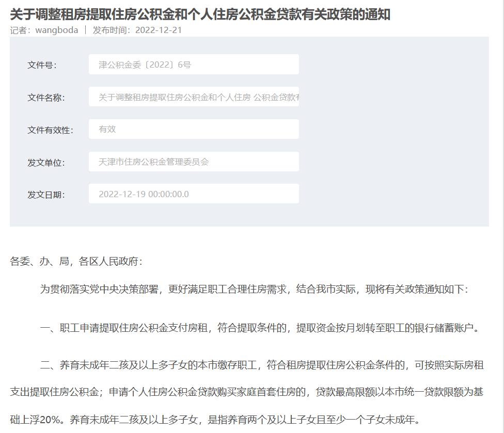Click the intro paragraph starting 为贯彻落实党中央决策部署
The height and width of the screenshot is (433, 504).
click(x=254, y=289)
